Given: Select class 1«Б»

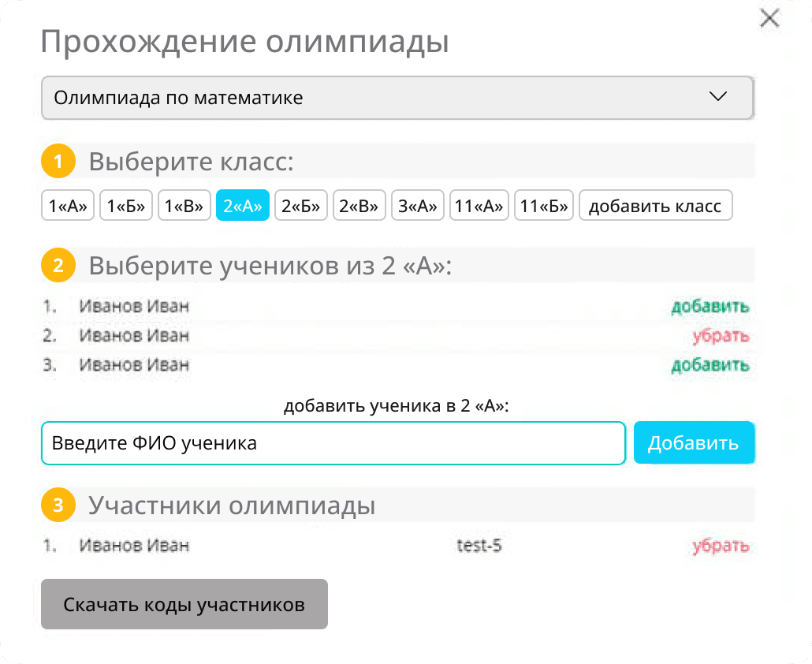Looking at the screenshot, I should 126,206.
